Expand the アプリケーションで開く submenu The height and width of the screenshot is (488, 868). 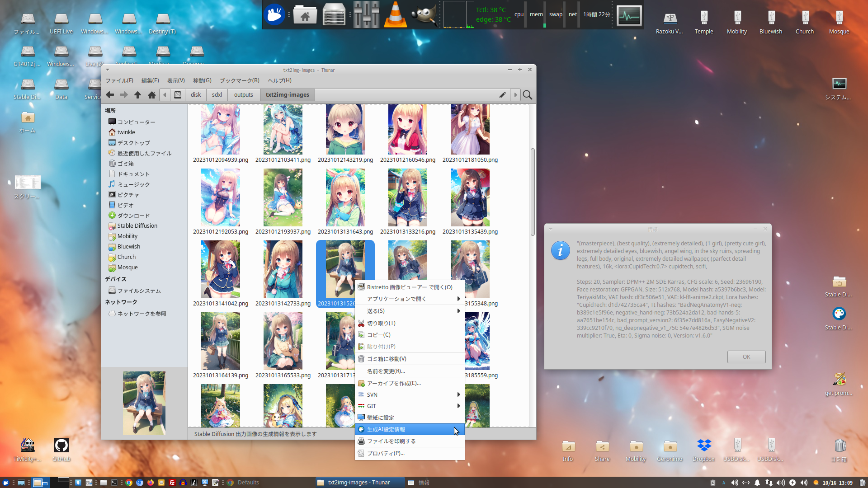[x=410, y=299]
